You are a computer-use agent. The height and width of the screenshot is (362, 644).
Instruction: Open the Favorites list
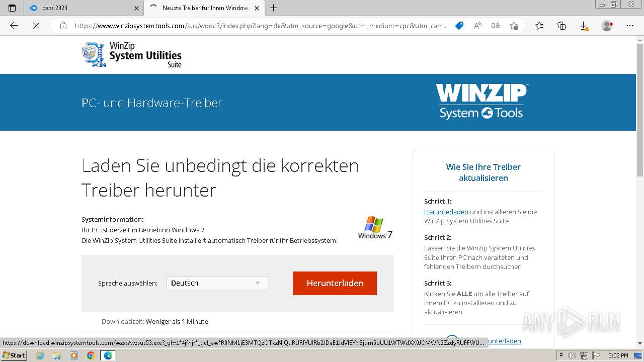539,26
